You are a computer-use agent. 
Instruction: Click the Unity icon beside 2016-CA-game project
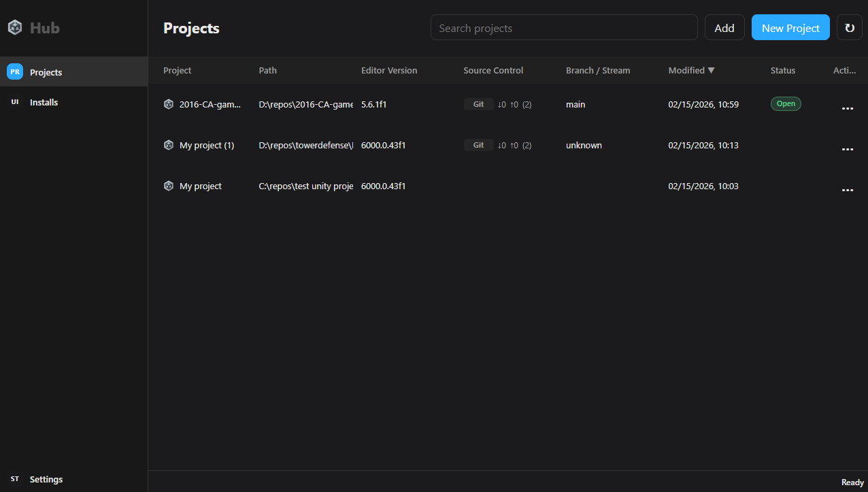point(169,104)
